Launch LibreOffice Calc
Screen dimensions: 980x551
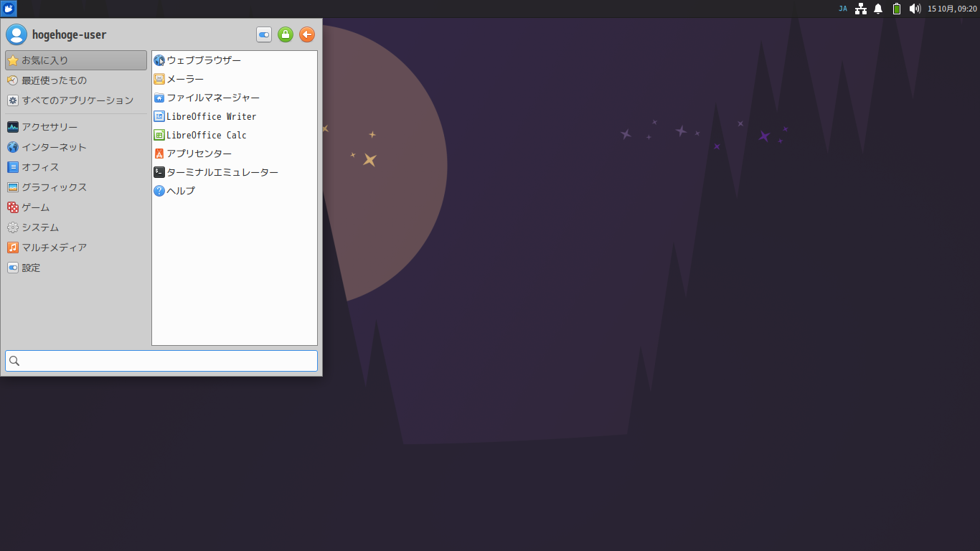pyautogui.click(x=205, y=135)
